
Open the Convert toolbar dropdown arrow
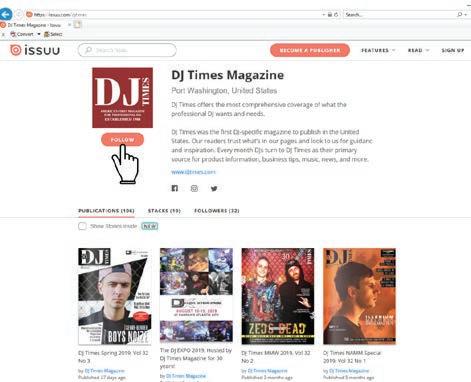pyautogui.click(x=39, y=34)
